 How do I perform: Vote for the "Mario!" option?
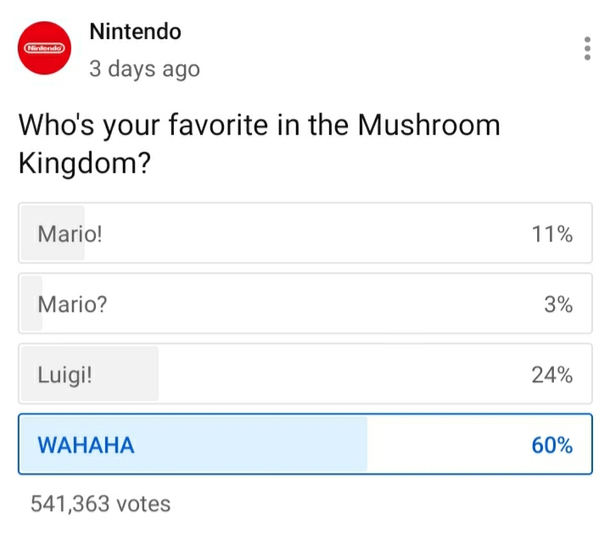[305, 233]
